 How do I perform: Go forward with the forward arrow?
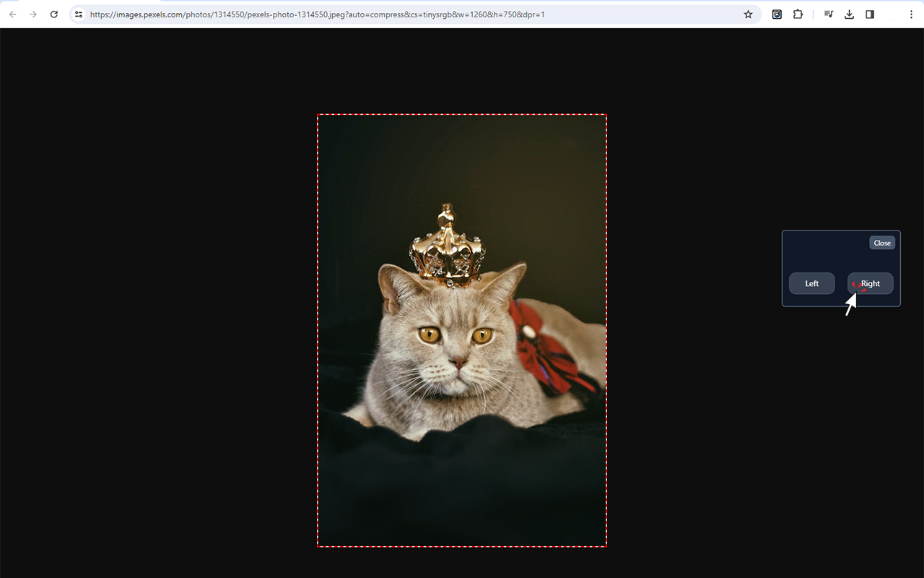[32, 14]
